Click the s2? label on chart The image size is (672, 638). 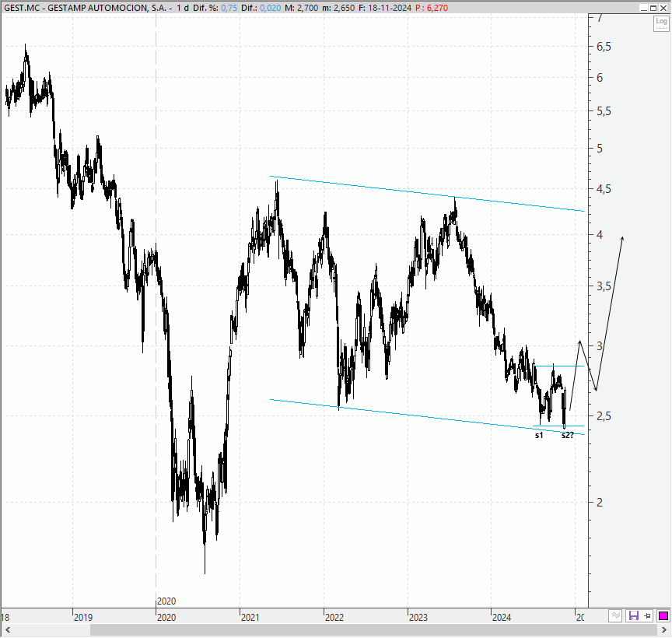click(x=567, y=435)
